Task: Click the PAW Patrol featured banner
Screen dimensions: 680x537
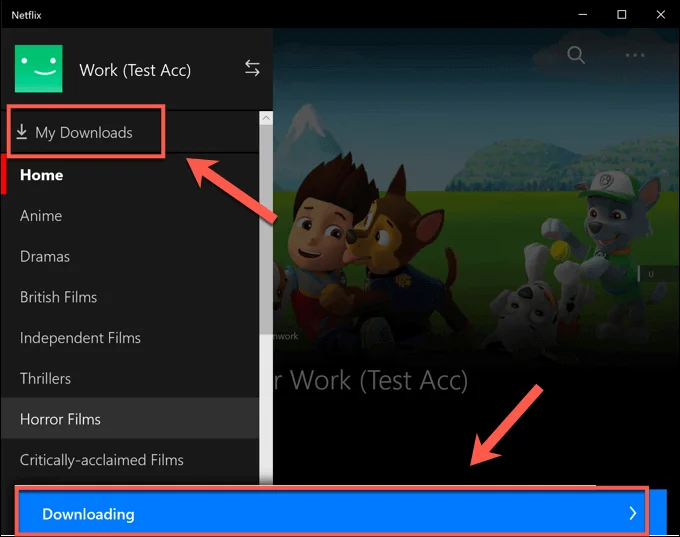Action: click(x=476, y=195)
